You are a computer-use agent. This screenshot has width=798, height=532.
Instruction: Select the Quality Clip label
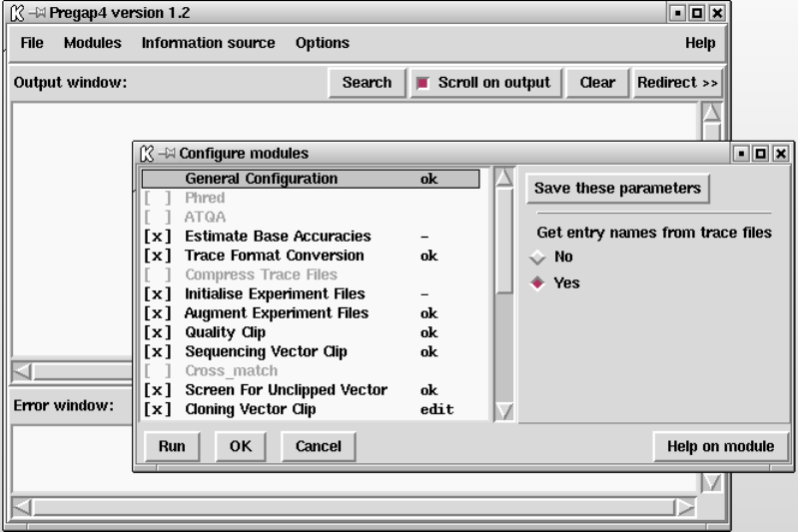pos(225,332)
